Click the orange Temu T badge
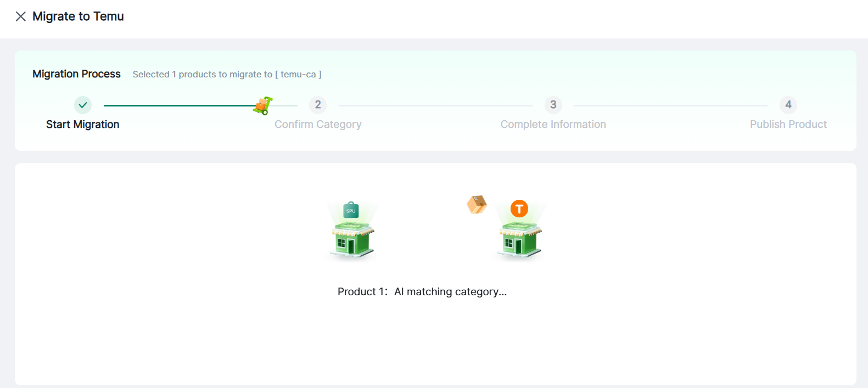The height and width of the screenshot is (388, 868). point(519,209)
